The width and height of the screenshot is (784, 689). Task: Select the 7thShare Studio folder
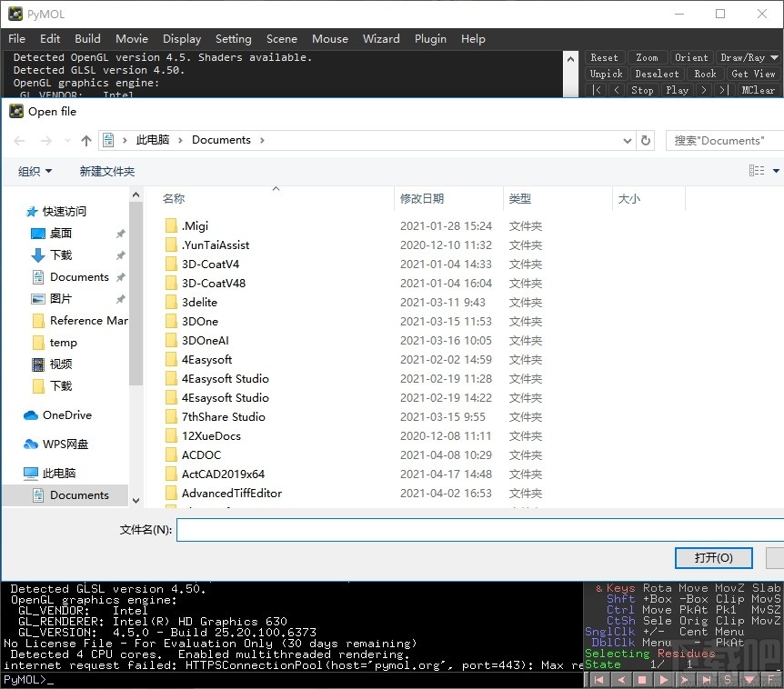[223, 416]
